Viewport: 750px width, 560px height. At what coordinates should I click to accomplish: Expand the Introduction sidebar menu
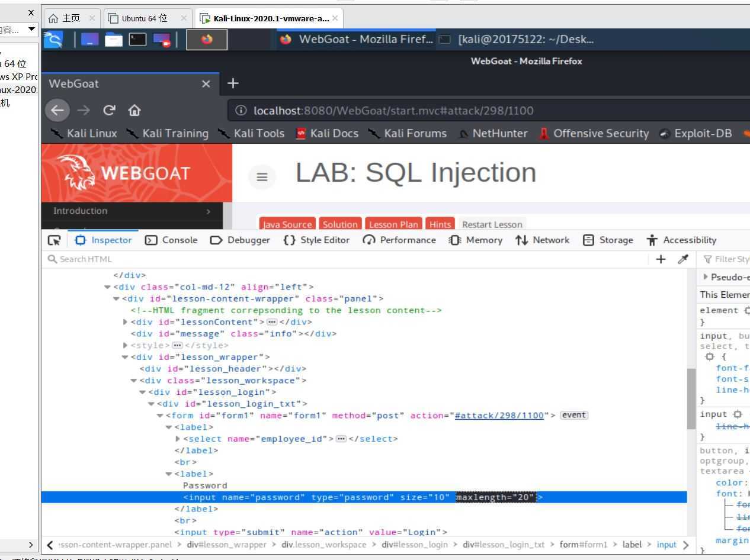coord(132,211)
